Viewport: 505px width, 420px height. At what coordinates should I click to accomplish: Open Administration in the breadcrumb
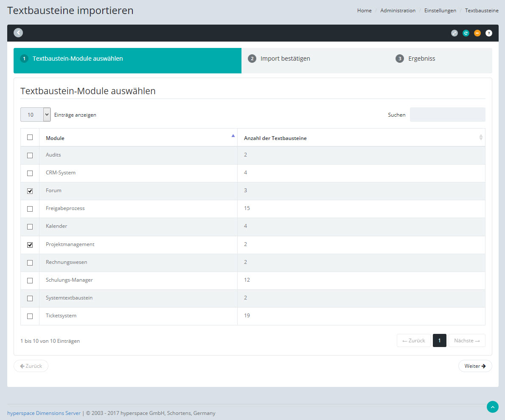[x=398, y=11]
